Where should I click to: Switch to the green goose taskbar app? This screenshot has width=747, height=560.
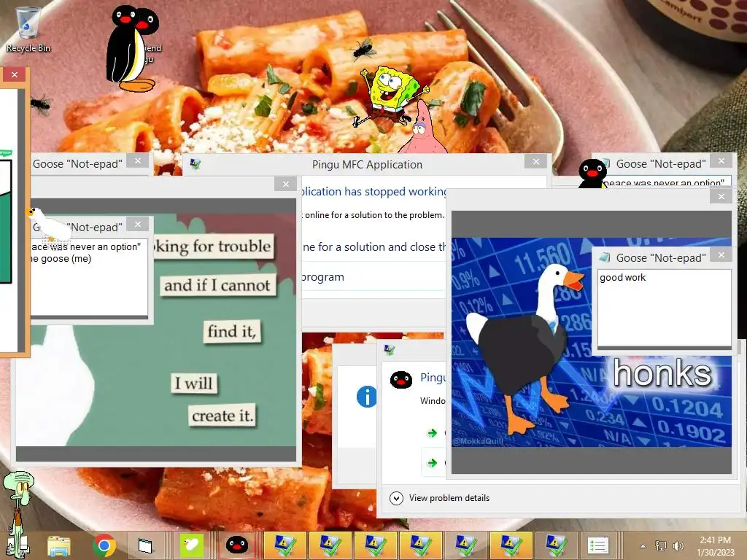tap(192, 545)
